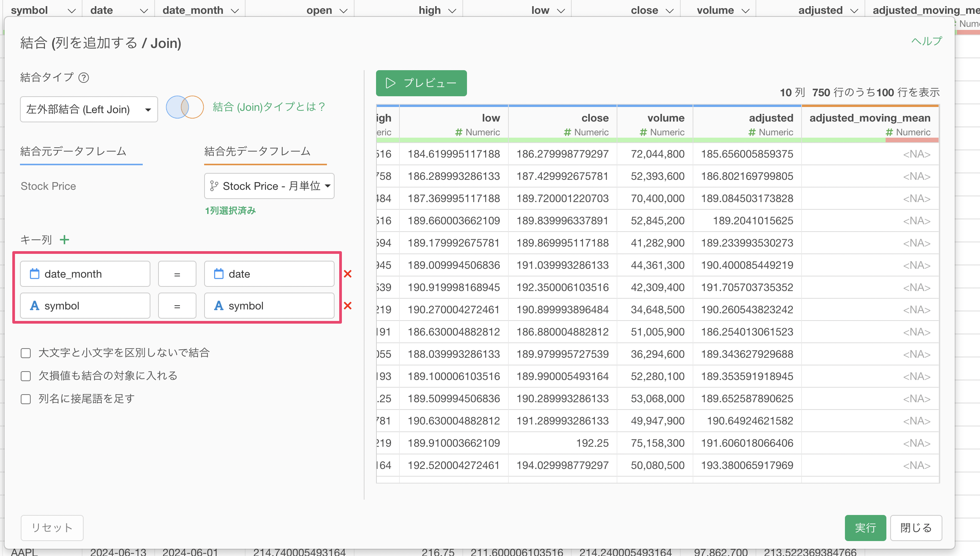This screenshot has width=980, height=556.
Task: Open the low column menu in background table
Action: pyautogui.click(x=561, y=11)
